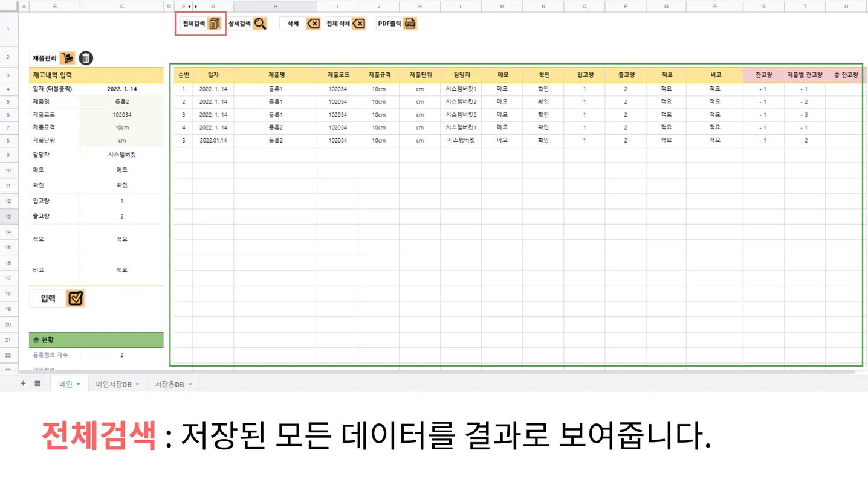Click the 제품규격 value 10cm in the input form
This screenshot has width=868, height=488.
(122, 127)
